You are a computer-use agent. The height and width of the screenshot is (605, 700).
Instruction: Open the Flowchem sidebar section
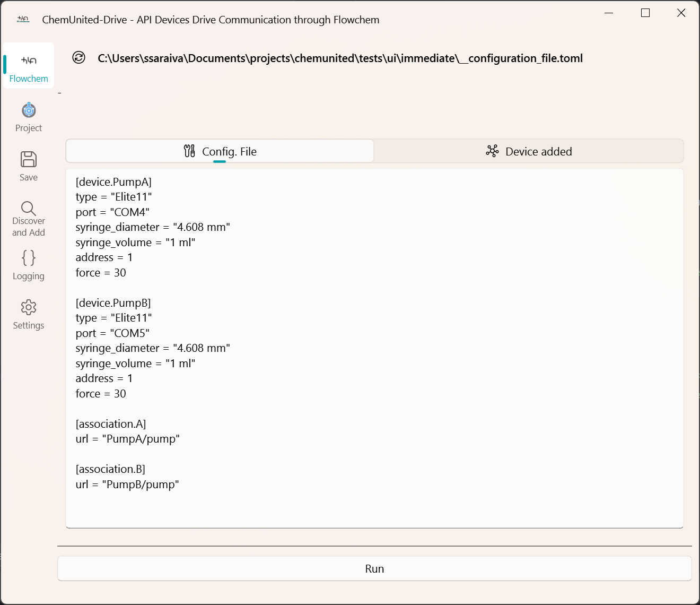pos(29,66)
